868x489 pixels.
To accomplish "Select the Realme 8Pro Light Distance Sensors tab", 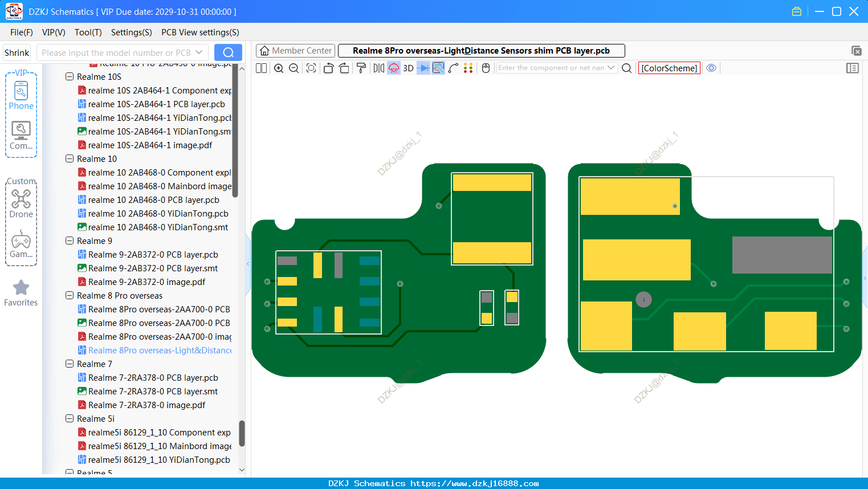I will tap(481, 51).
